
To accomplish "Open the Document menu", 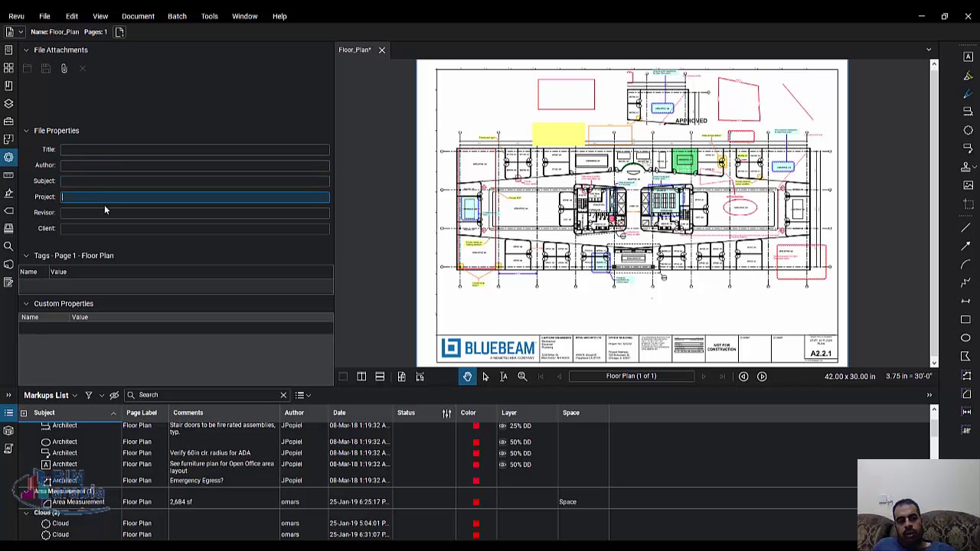I will coord(138,16).
